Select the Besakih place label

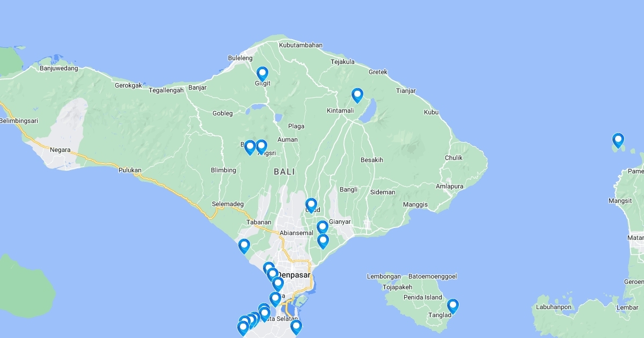[372, 160]
